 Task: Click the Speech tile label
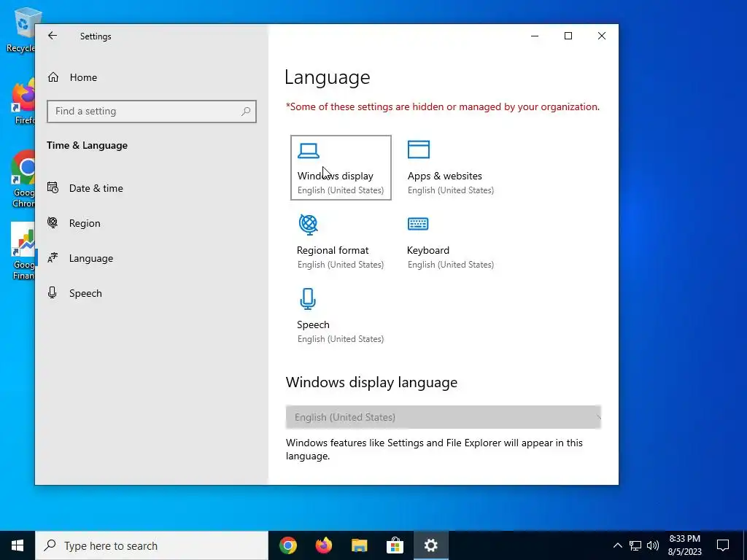click(313, 324)
